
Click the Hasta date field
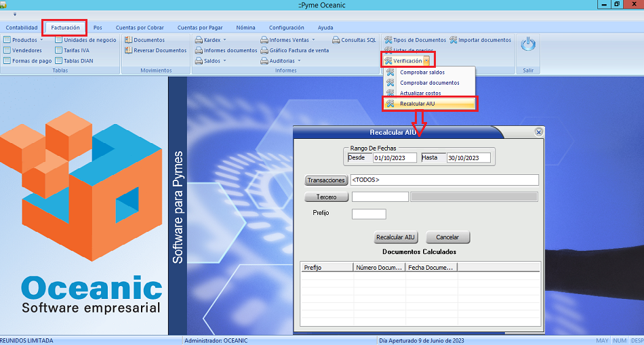(468, 158)
